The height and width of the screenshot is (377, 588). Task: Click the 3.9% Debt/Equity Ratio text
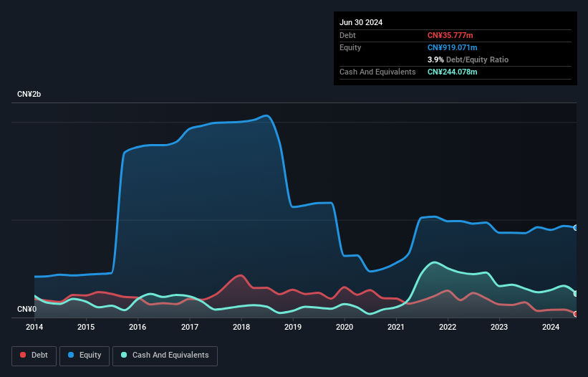tap(468, 59)
